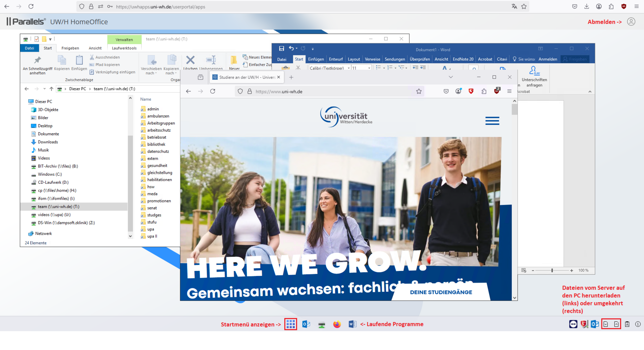The width and height of the screenshot is (644, 350).
Task: Click the user profile icon beside Abmelden
Action: tap(631, 22)
